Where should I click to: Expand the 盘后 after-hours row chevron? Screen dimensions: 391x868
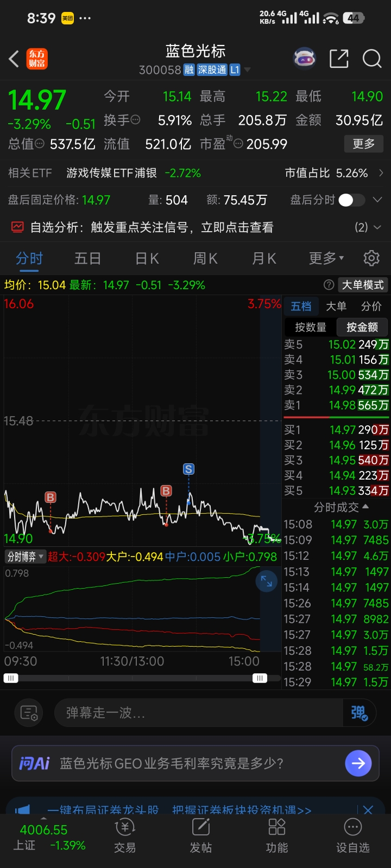click(377, 200)
